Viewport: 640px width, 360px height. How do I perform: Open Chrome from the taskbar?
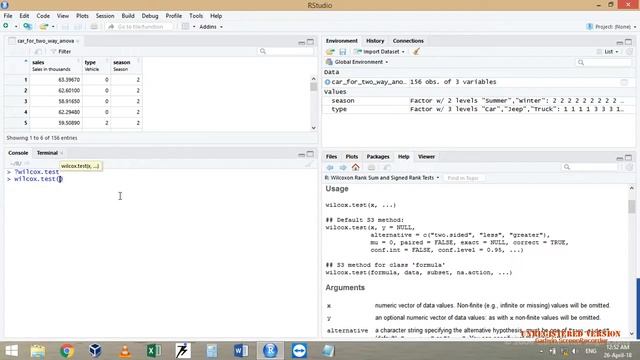coord(67,351)
